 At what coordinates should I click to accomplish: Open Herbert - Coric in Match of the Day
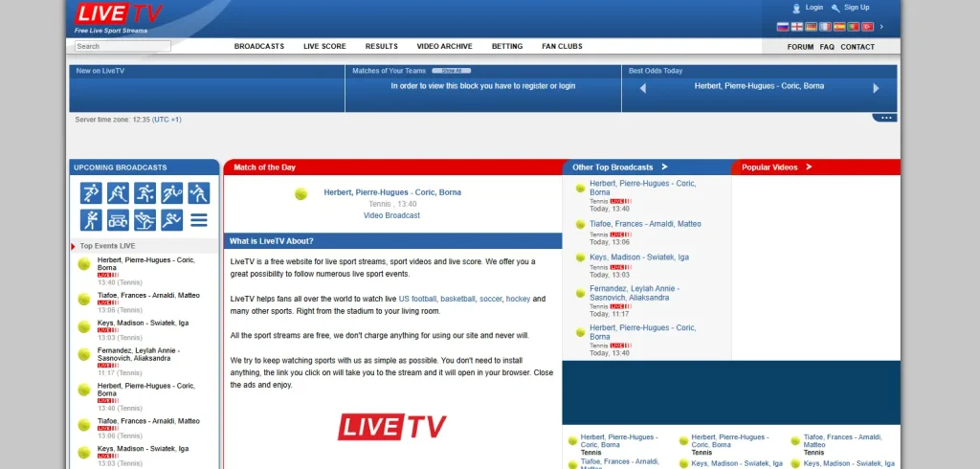tap(392, 192)
